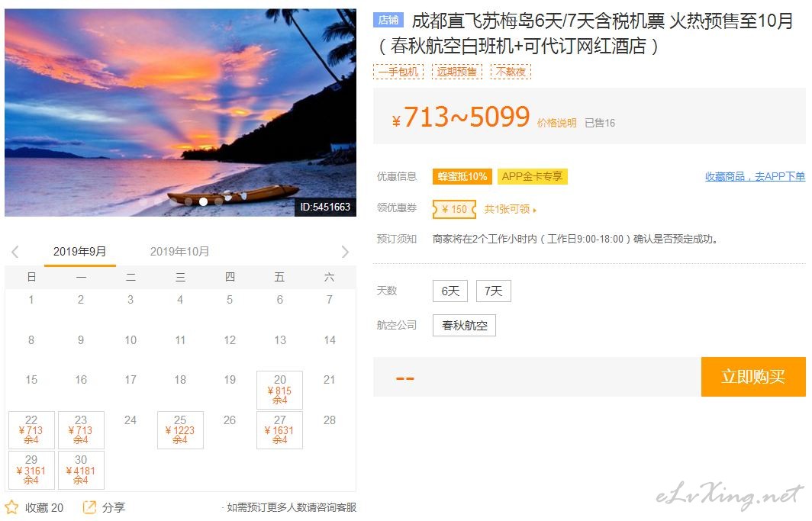Click the blue 店铺 badge
Screen dimensions: 812x521
point(388,20)
